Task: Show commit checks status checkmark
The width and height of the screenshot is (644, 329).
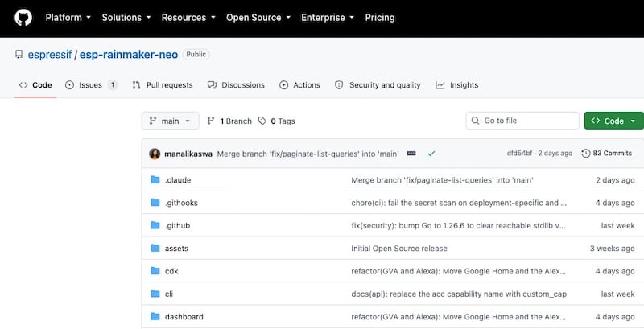Action: tap(431, 154)
